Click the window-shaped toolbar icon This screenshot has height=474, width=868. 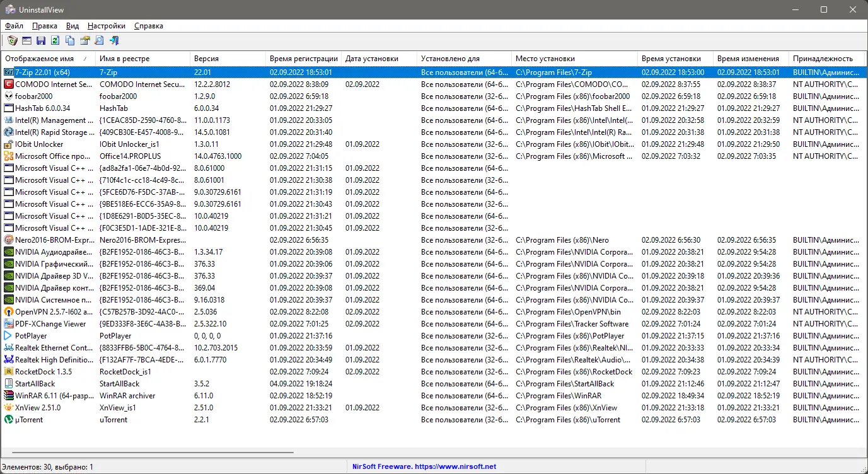tap(26, 41)
